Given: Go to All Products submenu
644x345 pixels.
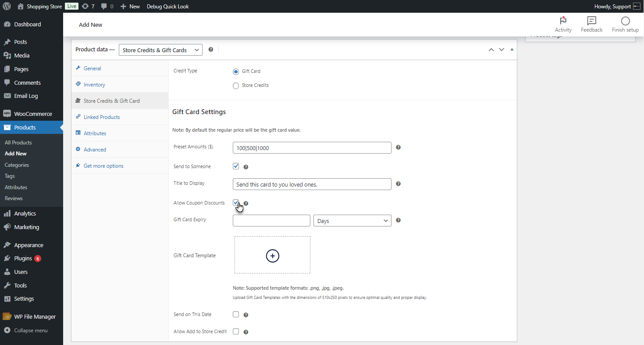Looking at the screenshot, I should point(18,143).
